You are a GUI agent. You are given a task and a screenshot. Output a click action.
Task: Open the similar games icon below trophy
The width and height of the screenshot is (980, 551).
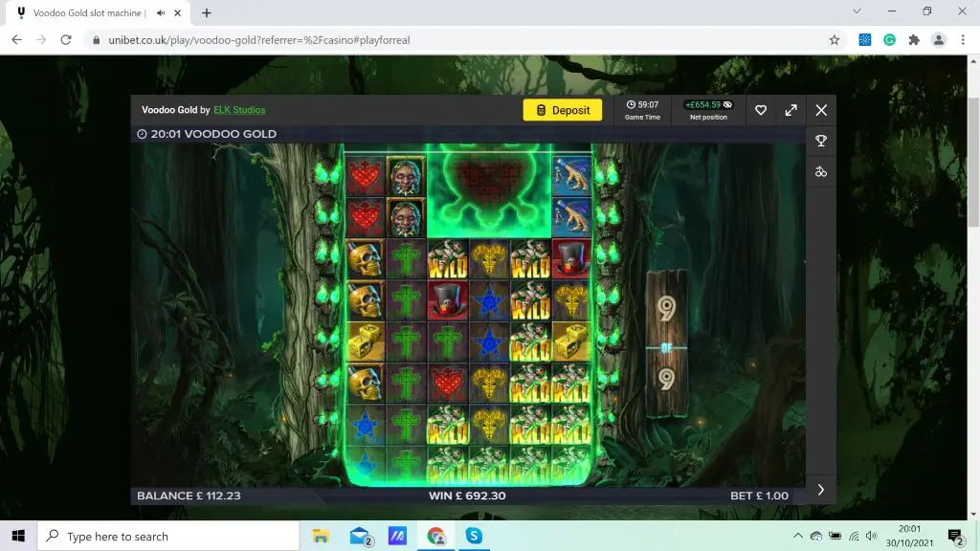pos(821,172)
